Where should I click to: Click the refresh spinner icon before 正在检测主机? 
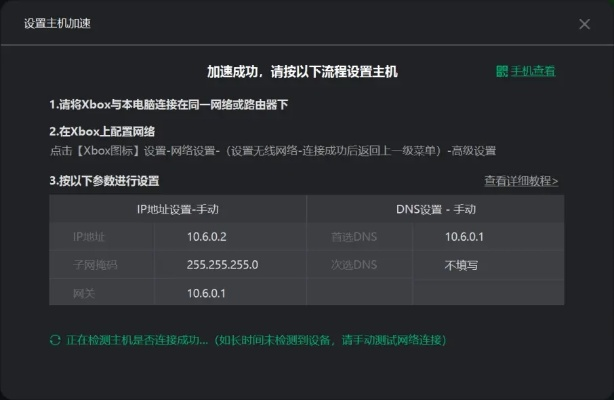(x=55, y=340)
